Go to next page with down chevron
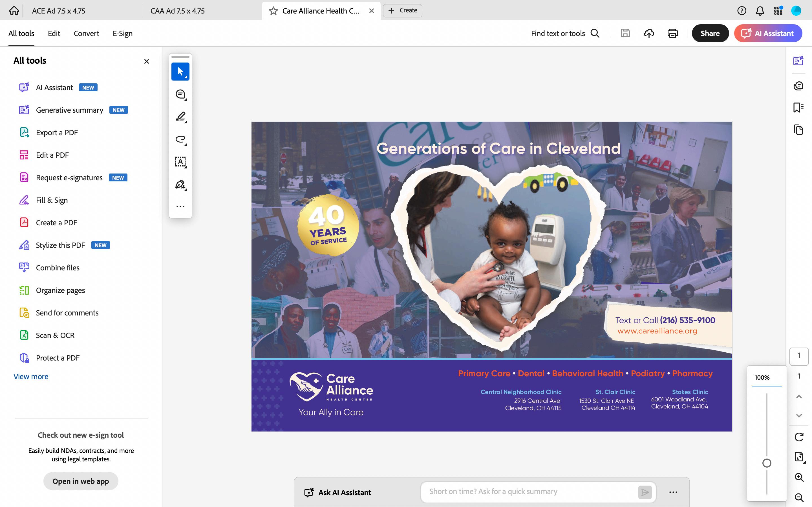 tap(799, 415)
